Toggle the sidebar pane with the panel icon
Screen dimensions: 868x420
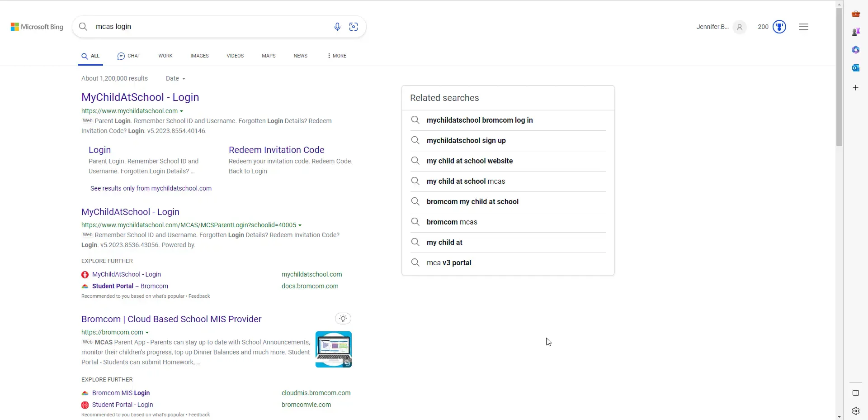[x=856, y=393]
